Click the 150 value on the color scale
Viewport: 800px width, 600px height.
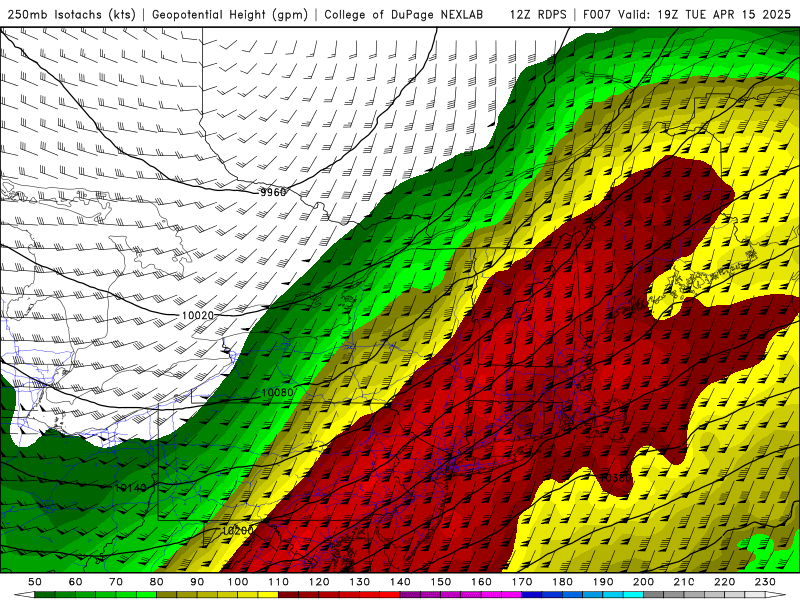441,582
